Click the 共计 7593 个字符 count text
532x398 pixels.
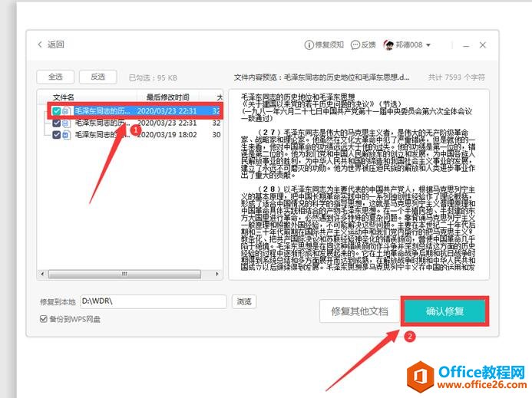tap(456, 77)
